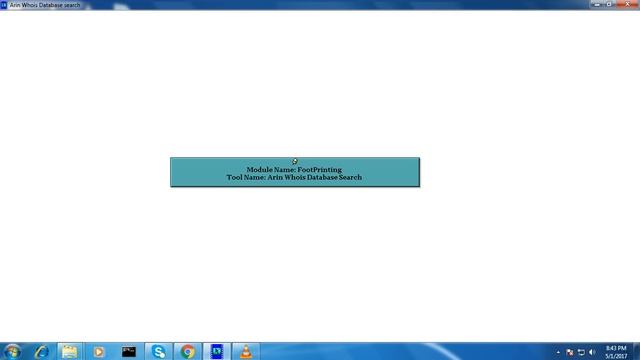
Task: Open Google Chrome from the taskbar
Action: [188, 351]
